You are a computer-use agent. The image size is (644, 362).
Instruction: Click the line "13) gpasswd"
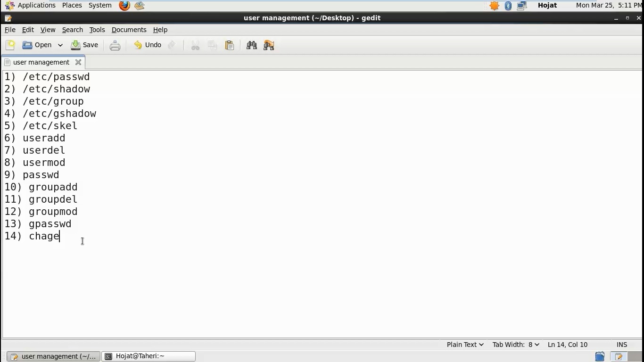coord(38,224)
